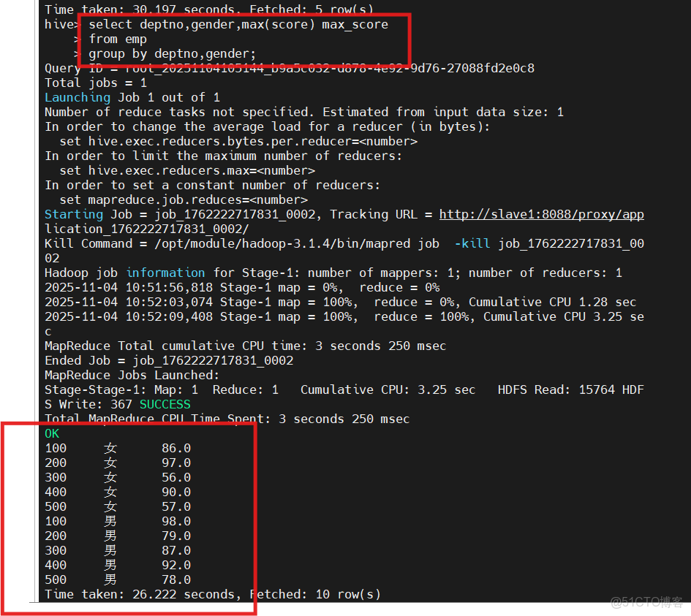Click deptno 100 in the 86.0 row
Viewport: 691px width, 616px height.
56,448
